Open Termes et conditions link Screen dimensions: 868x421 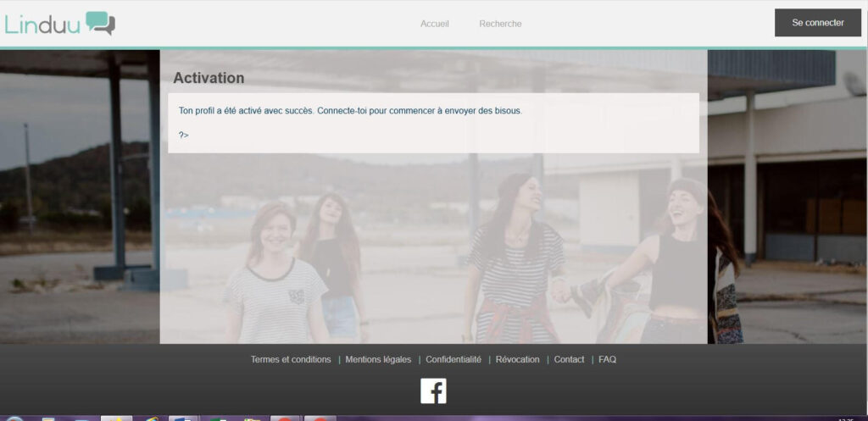point(291,359)
